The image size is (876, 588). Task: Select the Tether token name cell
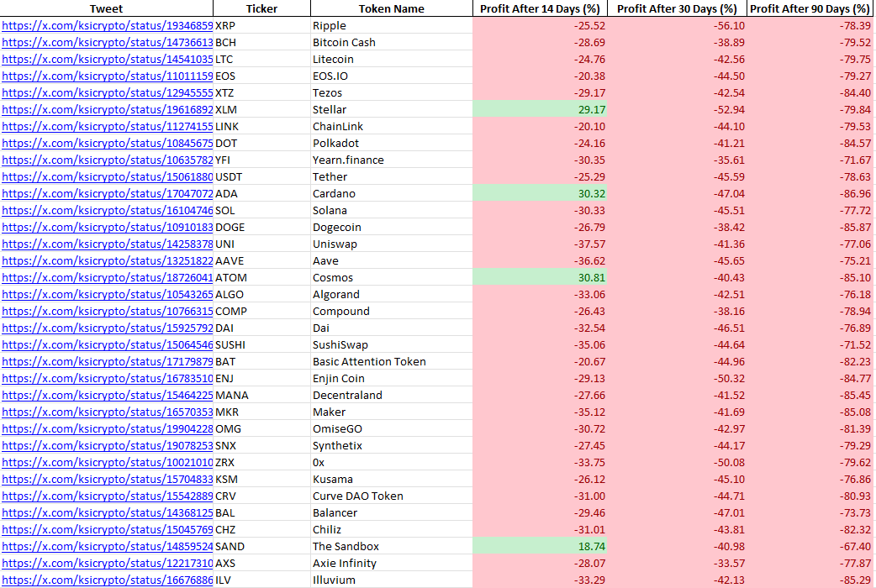[x=391, y=176]
